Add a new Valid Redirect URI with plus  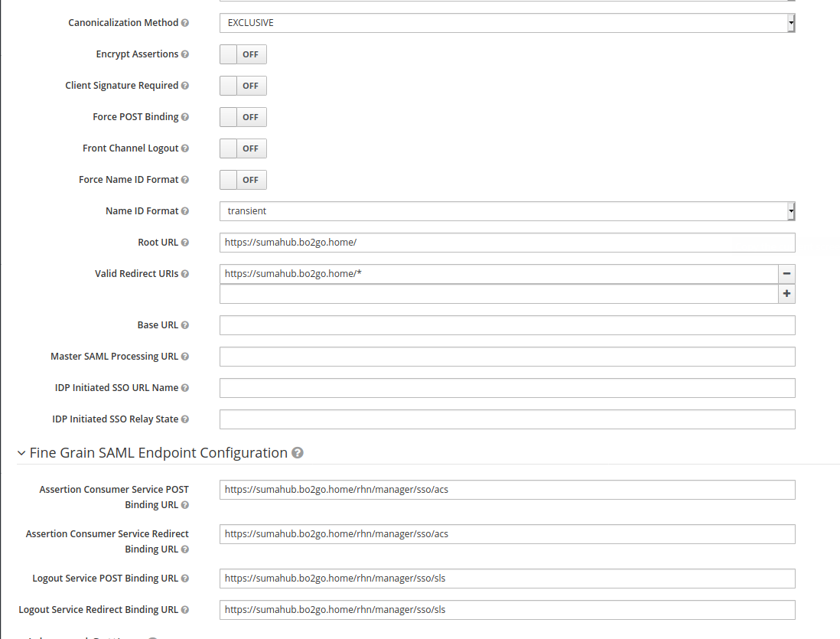(786, 294)
